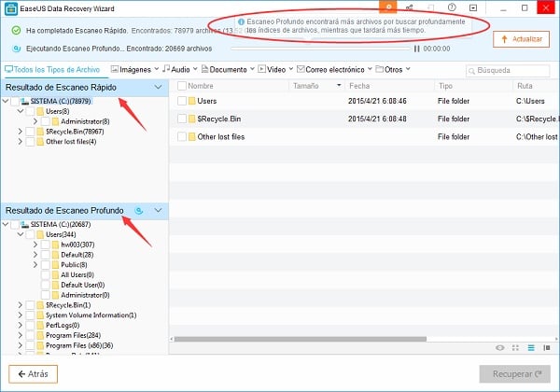The height and width of the screenshot is (392, 560).
Task: Switch to preview pane view
Action: click(547, 348)
